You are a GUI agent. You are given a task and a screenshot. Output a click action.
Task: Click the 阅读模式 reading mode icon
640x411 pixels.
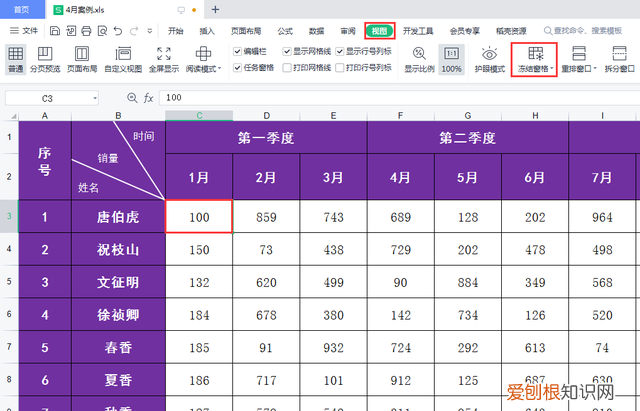[x=203, y=54]
